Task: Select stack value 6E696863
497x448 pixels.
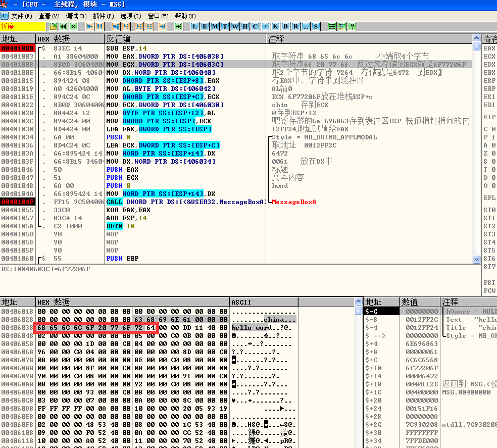Action: [x=422, y=343]
